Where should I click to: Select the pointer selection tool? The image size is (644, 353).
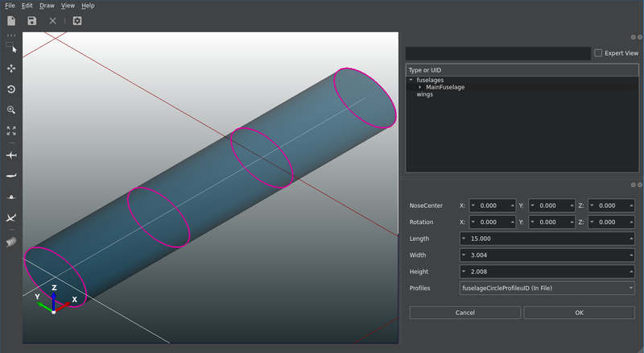(x=11, y=48)
